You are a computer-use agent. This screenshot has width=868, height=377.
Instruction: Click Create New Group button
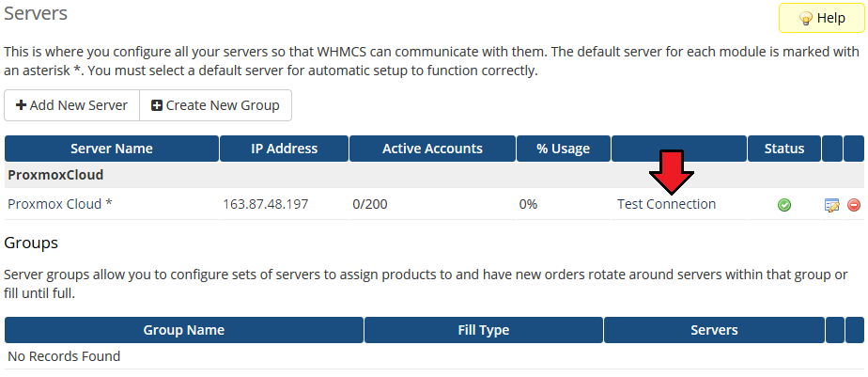coord(215,105)
